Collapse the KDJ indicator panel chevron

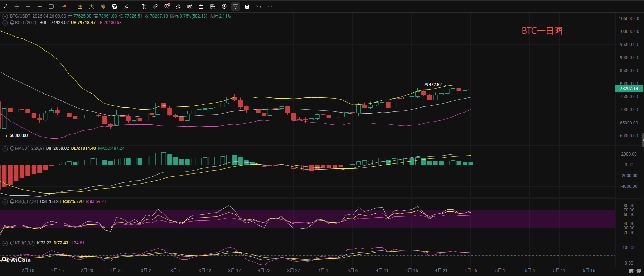point(5,243)
